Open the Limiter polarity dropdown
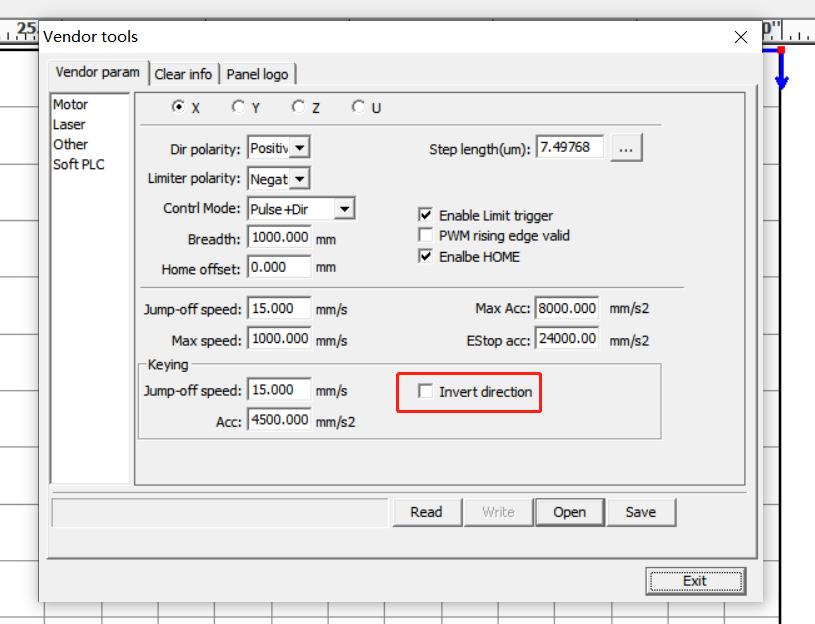The height and width of the screenshot is (624, 815). coord(300,178)
